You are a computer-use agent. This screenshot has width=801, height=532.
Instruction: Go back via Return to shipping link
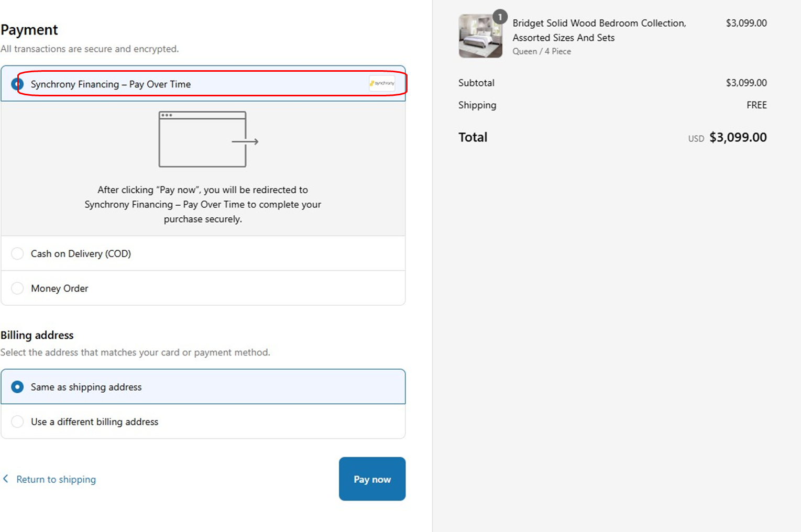pos(56,479)
